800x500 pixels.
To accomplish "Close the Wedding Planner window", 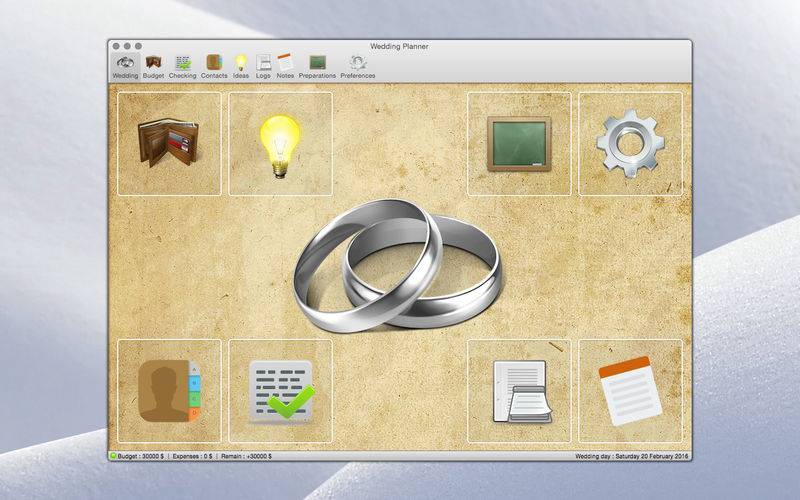I will tap(116, 46).
